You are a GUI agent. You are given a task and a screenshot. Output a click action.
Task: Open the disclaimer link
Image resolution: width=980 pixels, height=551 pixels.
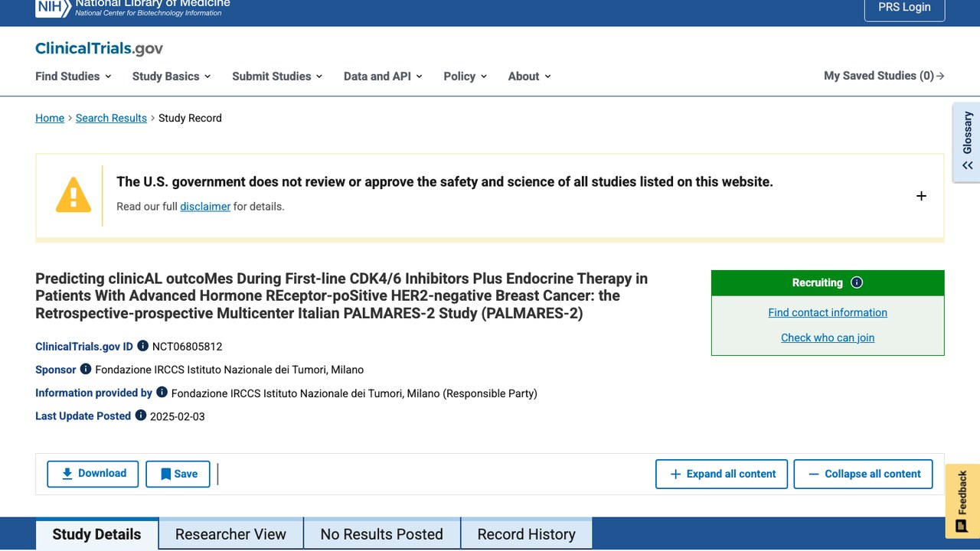pyautogui.click(x=205, y=206)
